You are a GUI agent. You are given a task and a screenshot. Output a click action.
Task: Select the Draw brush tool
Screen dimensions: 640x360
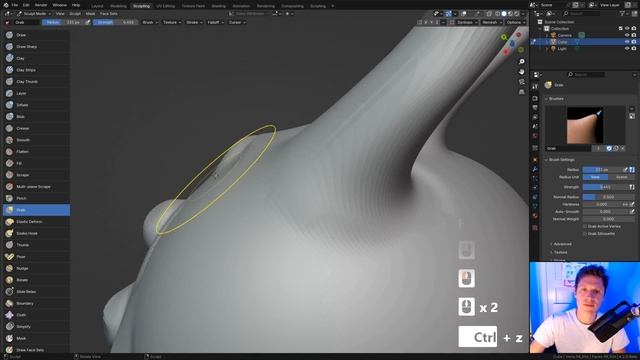pyautogui.click(x=36, y=35)
